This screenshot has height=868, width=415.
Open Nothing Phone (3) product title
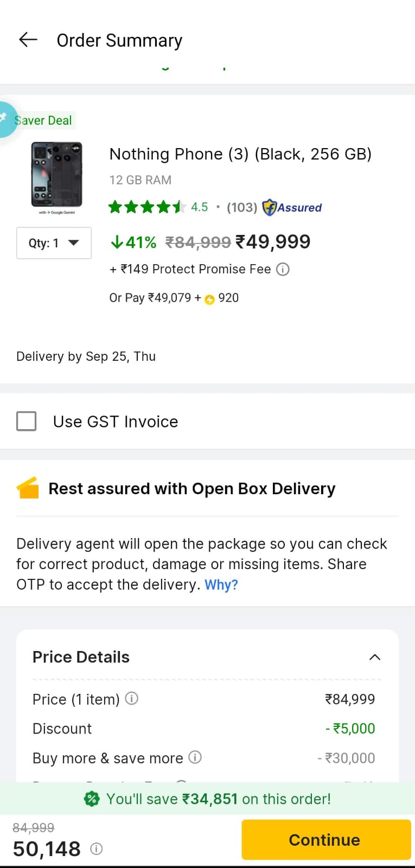[240, 154]
